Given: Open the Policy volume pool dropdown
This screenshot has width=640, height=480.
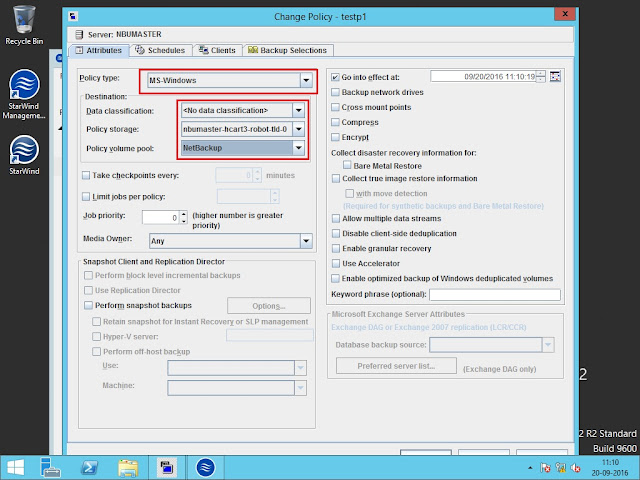Looking at the screenshot, I should point(298,148).
